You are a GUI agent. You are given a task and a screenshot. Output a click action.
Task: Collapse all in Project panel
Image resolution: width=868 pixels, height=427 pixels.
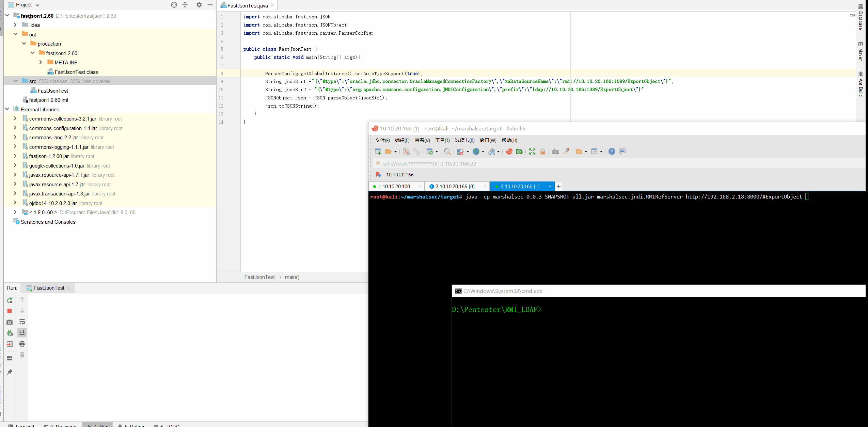pos(185,5)
